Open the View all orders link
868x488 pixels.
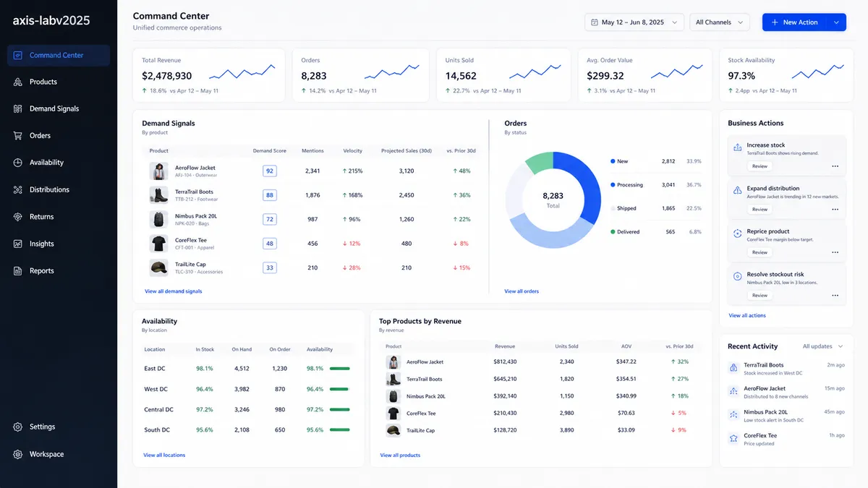[x=522, y=291]
